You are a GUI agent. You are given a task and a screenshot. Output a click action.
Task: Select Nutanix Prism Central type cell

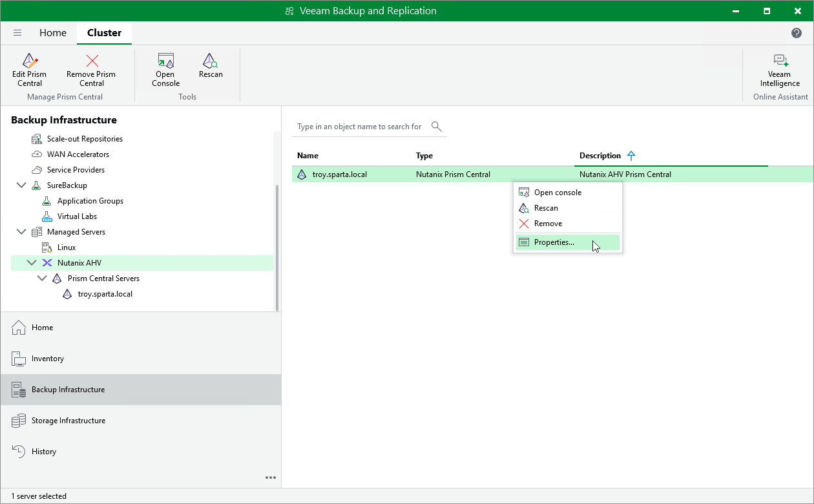click(453, 174)
